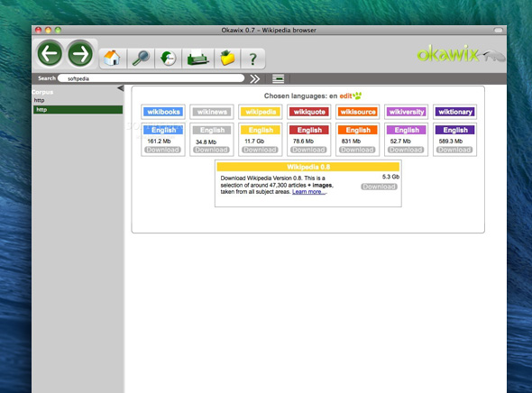Go forward with the right arrow button
This screenshot has width=532, height=393.
80,53
